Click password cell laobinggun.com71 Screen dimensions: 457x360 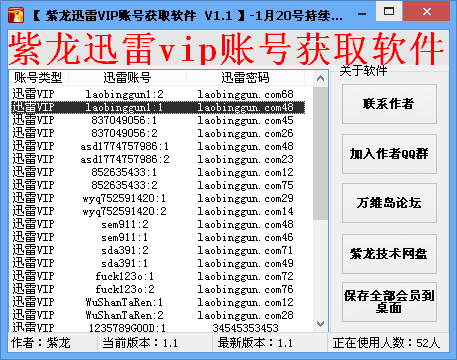point(245,250)
